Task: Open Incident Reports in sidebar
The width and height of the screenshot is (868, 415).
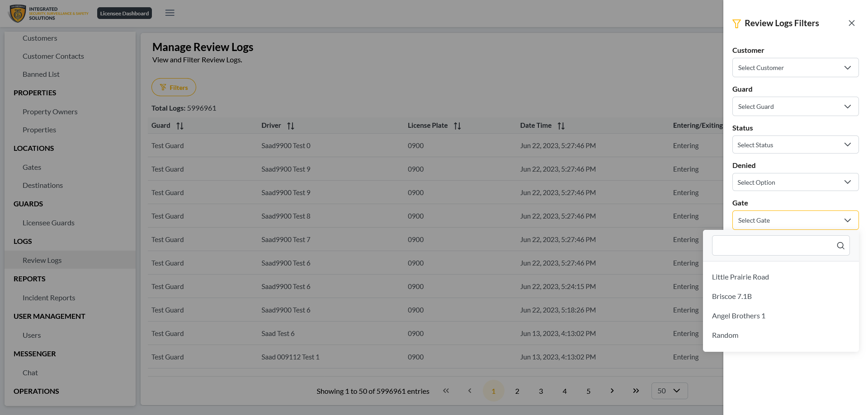Action: pyautogui.click(x=49, y=298)
